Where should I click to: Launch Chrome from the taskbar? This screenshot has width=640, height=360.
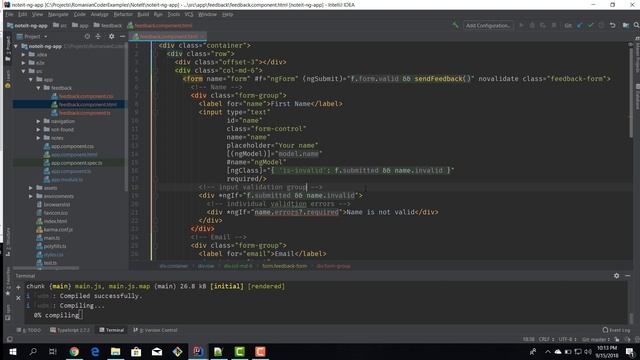pyautogui.click(x=74, y=351)
